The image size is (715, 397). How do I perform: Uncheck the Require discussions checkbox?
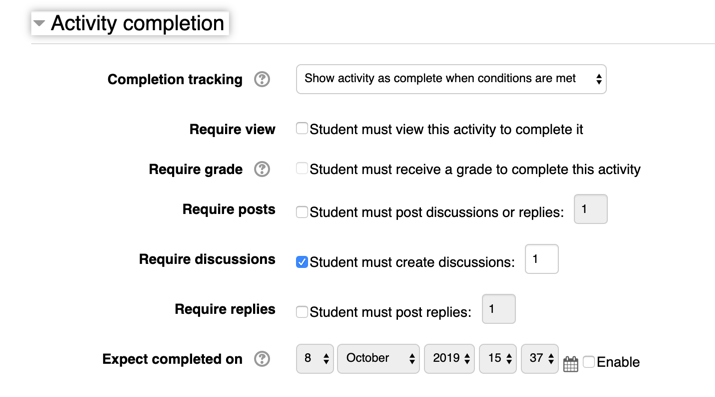[x=302, y=262]
